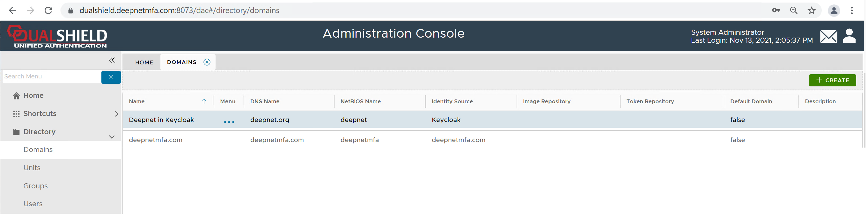Clear the menu search with X button
The width and height of the screenshot is (868, 218).
tap(111, 77)
